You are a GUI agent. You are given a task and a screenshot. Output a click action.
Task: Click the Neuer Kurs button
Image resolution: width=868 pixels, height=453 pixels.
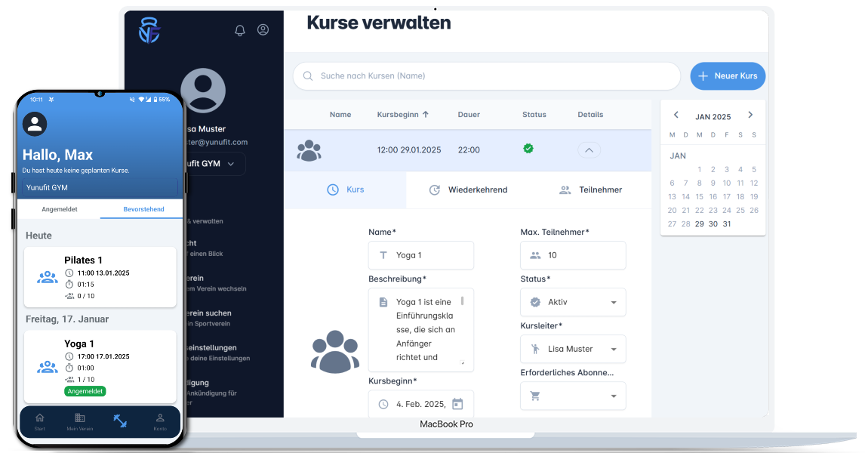[727, 75]
